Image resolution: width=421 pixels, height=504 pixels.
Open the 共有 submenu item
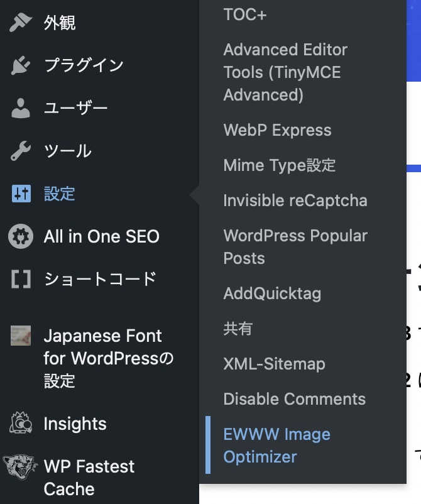coord(238,329)
